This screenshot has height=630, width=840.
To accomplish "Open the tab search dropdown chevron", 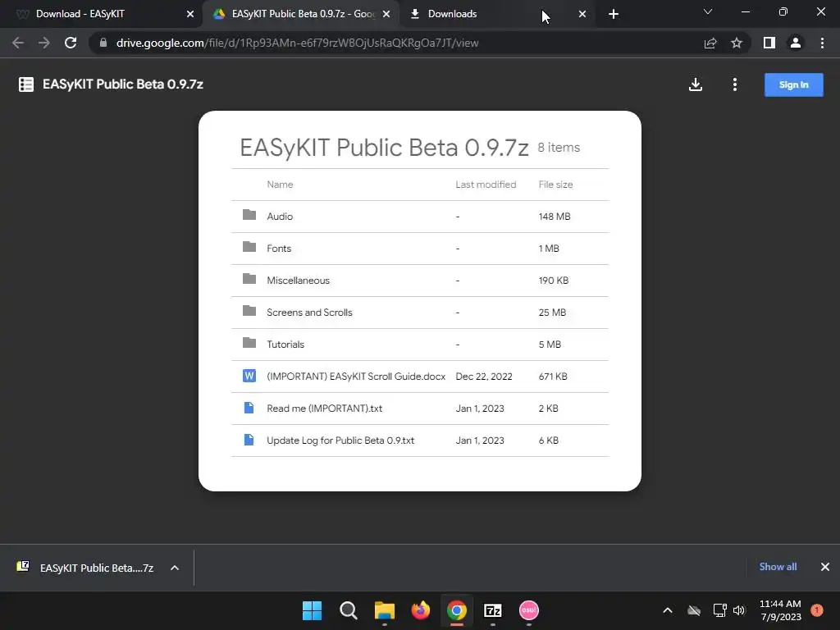I will tap(708, 11).
